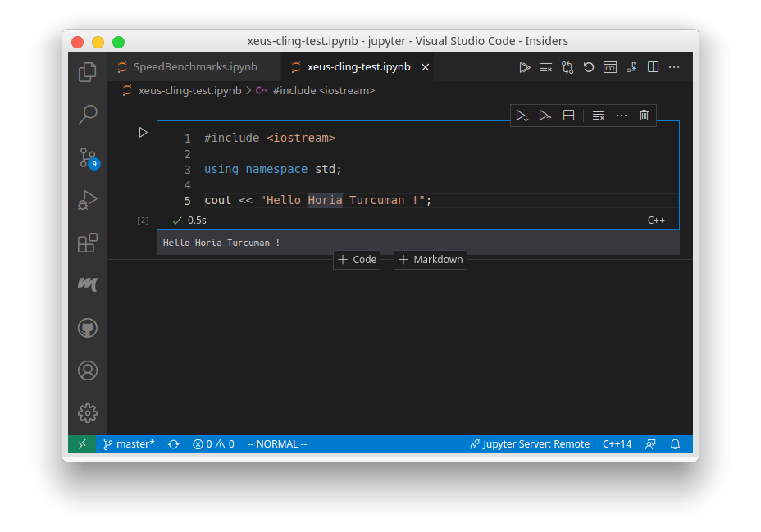Viewport: 761px width, 532px height.
Task: Open the C++ cell language picker
Action: point(655,221)
